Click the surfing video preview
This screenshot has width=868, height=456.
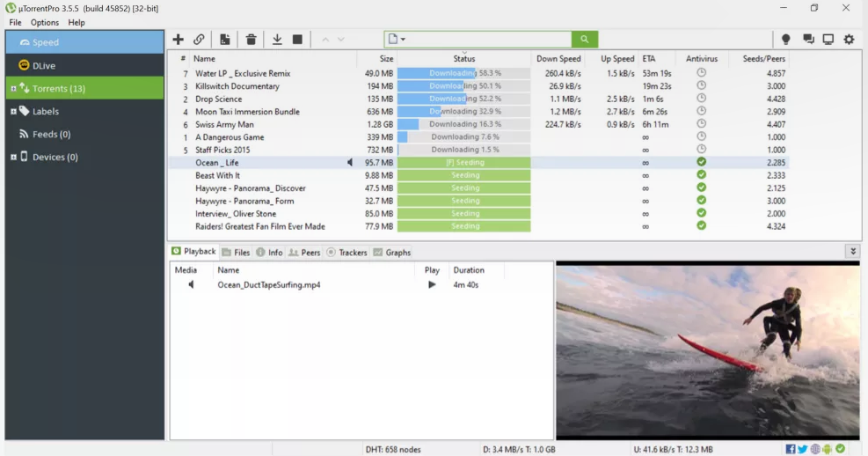coord(708,350)
